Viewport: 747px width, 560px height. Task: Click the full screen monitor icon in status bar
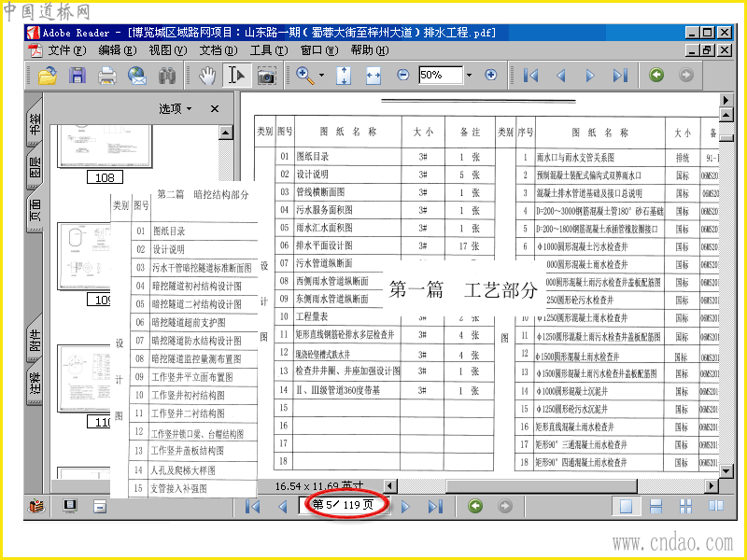70,506
